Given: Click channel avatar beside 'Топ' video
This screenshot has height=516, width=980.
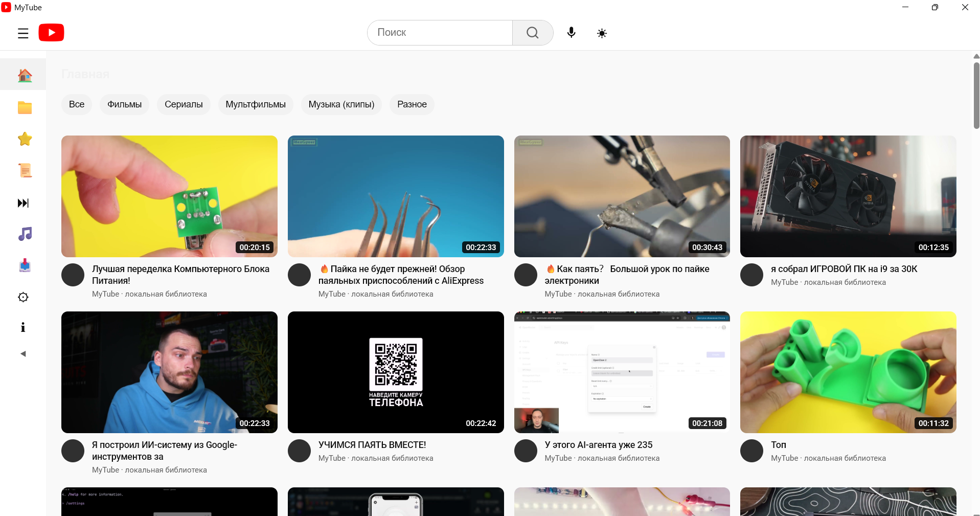Looking at the screenshot, I should (751, 451).
